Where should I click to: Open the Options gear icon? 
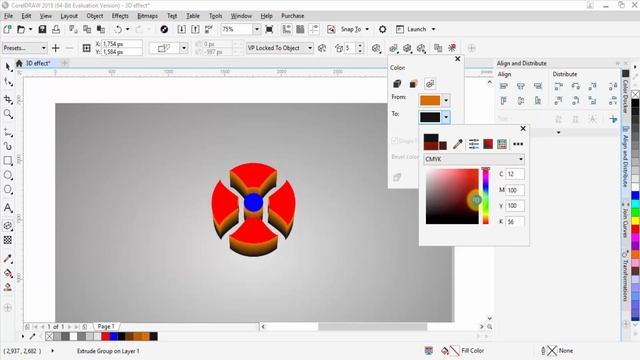(382, 29)
